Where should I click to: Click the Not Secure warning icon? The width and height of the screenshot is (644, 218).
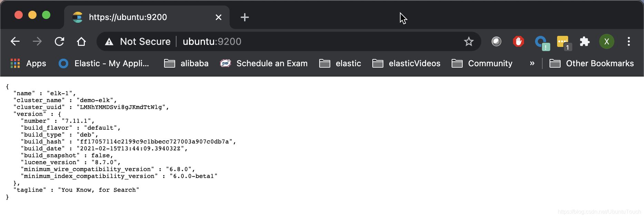(109, 42)
